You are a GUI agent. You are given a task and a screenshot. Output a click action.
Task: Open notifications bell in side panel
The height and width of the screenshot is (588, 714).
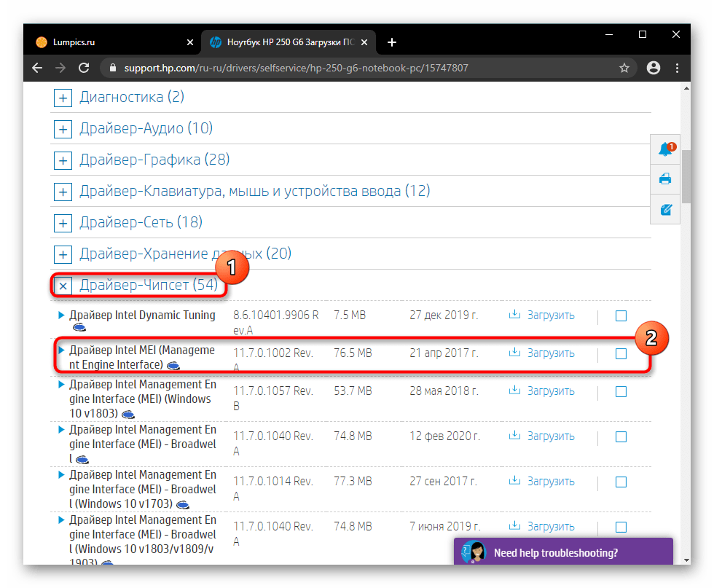[665, 149]
